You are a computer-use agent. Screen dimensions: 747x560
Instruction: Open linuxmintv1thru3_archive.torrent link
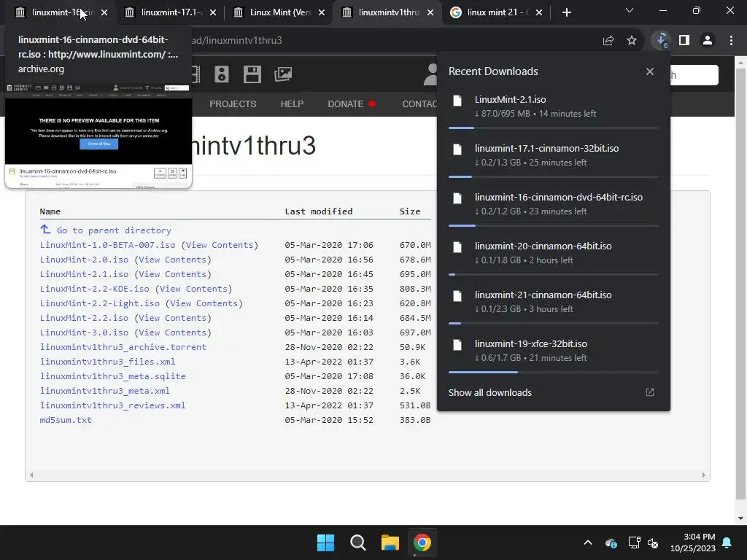[x=123, y=347]
